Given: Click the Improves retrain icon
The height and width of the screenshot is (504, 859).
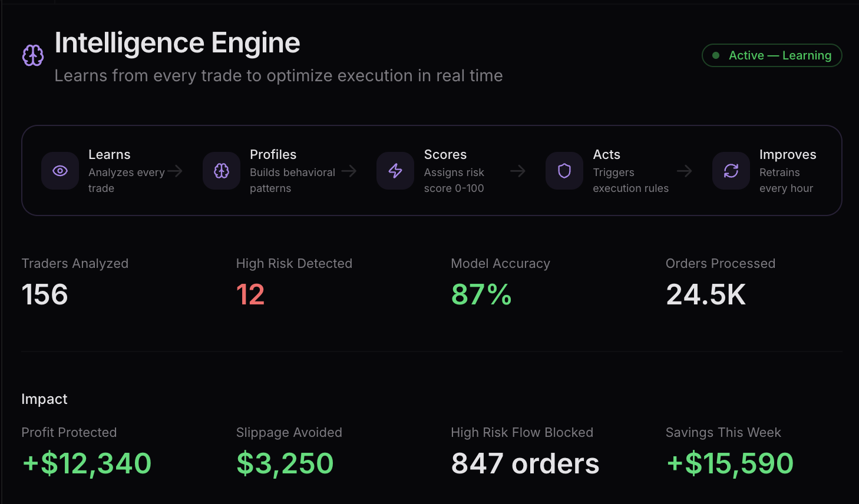Looking at the screenshot, I should click(731, 171).
